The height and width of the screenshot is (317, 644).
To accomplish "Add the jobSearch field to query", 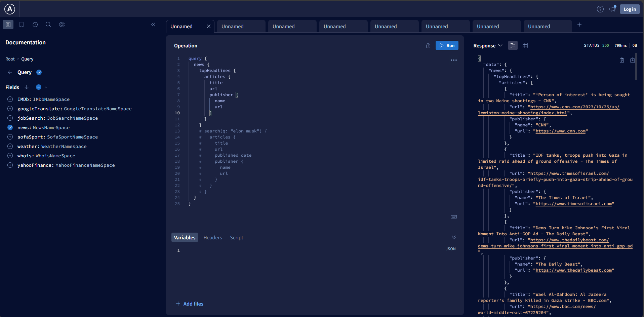I will (x=10, y=118).
